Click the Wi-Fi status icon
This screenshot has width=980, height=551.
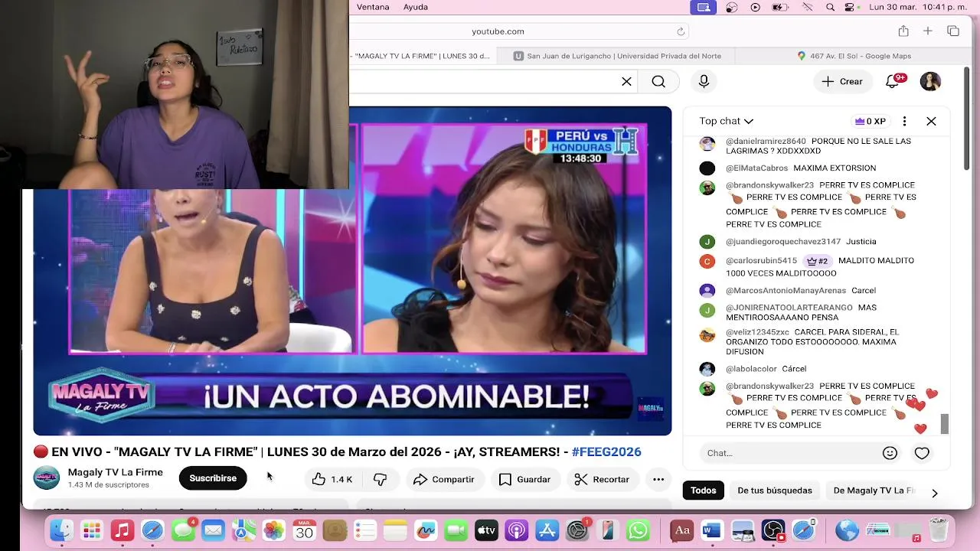pyautogui.click(x=807, y=7)
